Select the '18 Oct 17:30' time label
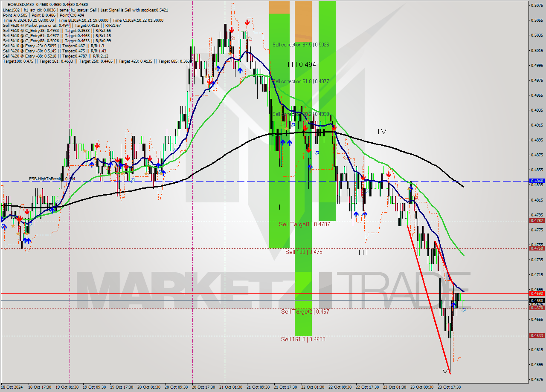The image size is (546, 392). coord(39,387)
